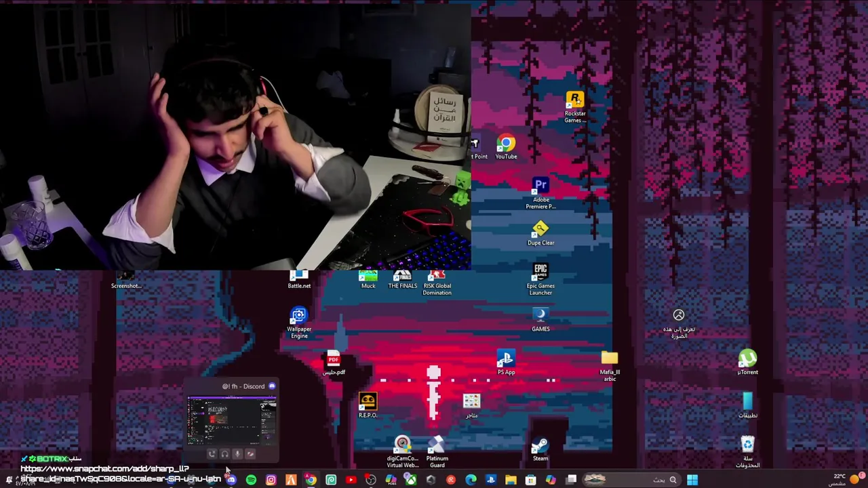
Task: Open the PS App desktop shortcut
Action: 506,363
